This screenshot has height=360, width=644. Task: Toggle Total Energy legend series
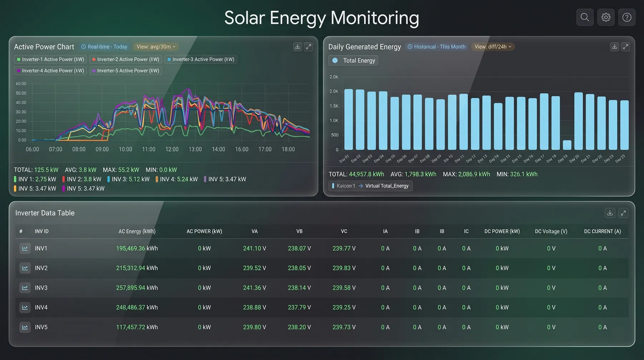353,61
